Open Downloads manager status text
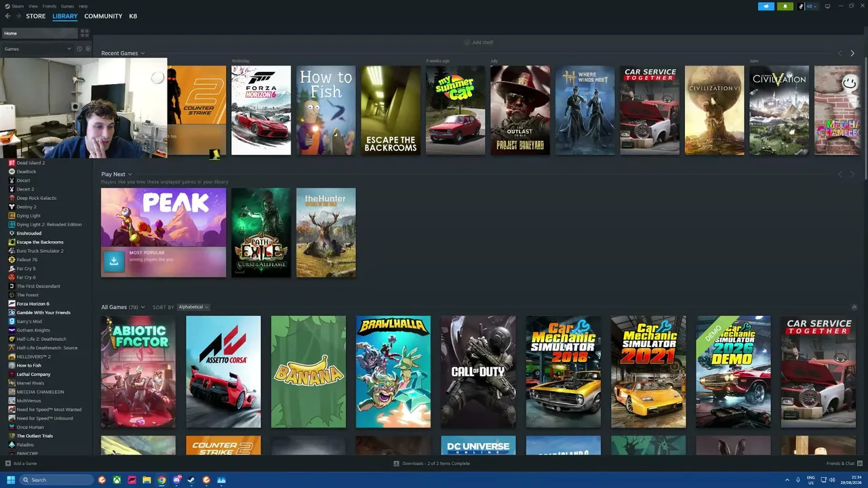Screen dimensions: 868x488 pyautogui.click(x=436, y=464)
